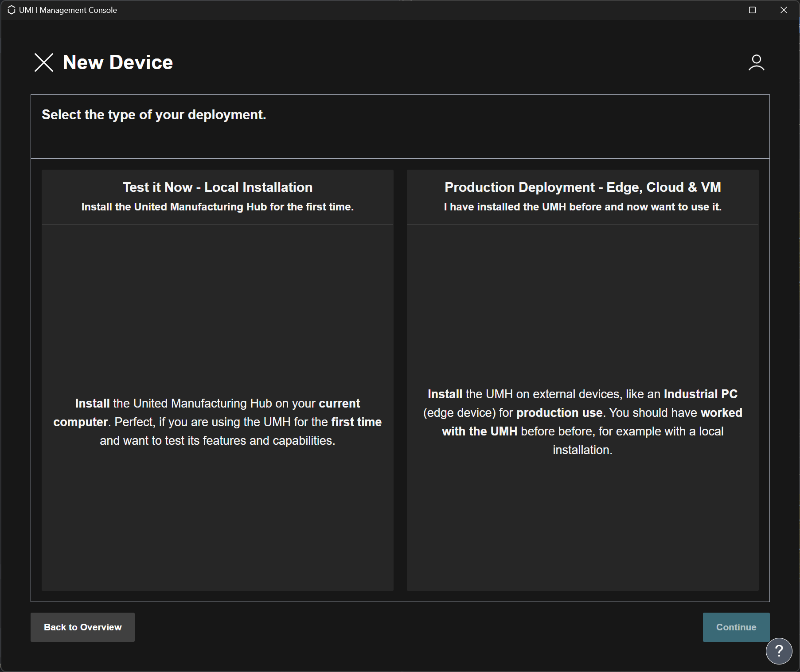
Task: Click the local installation description paragraph
Action: (218, 422)
